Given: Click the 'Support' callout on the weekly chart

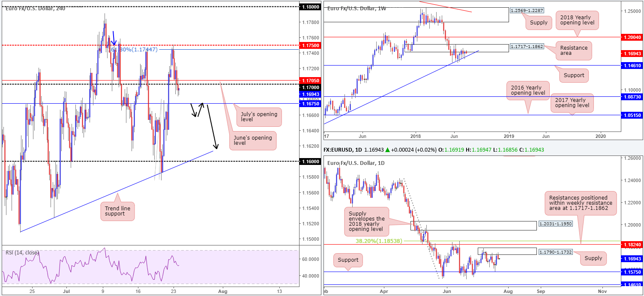Looking at the screenshot, I should 574,75.
